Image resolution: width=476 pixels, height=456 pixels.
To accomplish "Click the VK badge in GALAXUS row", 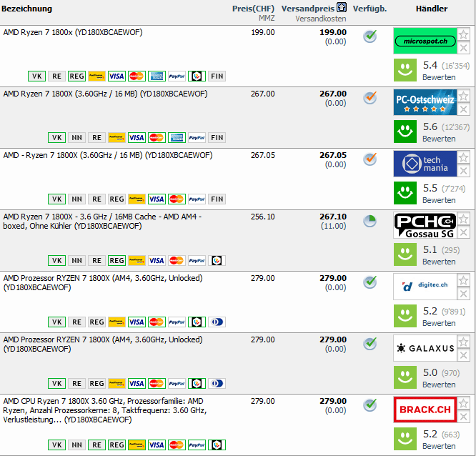I will click(x=56, y=383).
